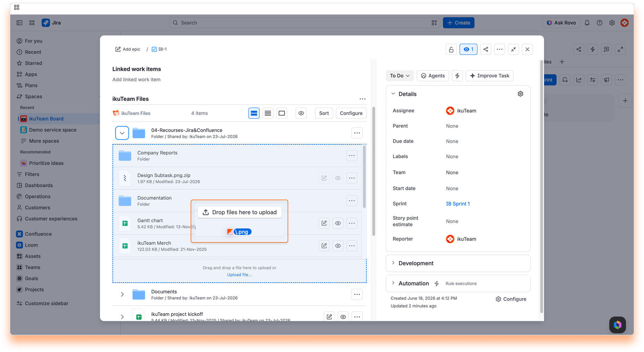Open the Details panel gear settings

point(520,94)
